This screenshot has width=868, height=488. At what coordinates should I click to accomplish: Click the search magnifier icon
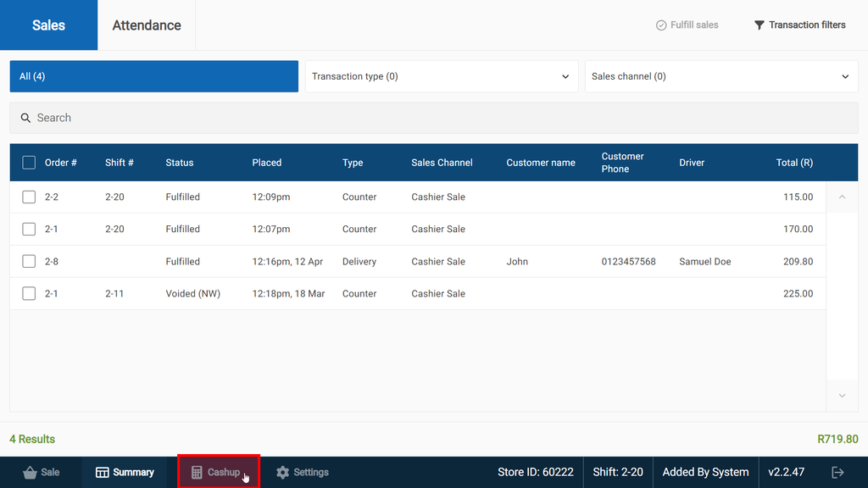25,118
